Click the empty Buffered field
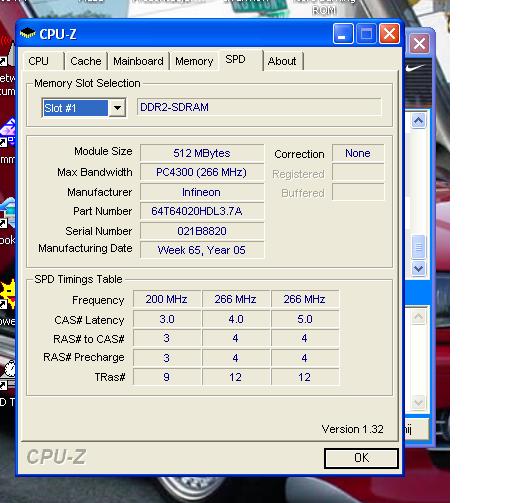 pos(358,192)
